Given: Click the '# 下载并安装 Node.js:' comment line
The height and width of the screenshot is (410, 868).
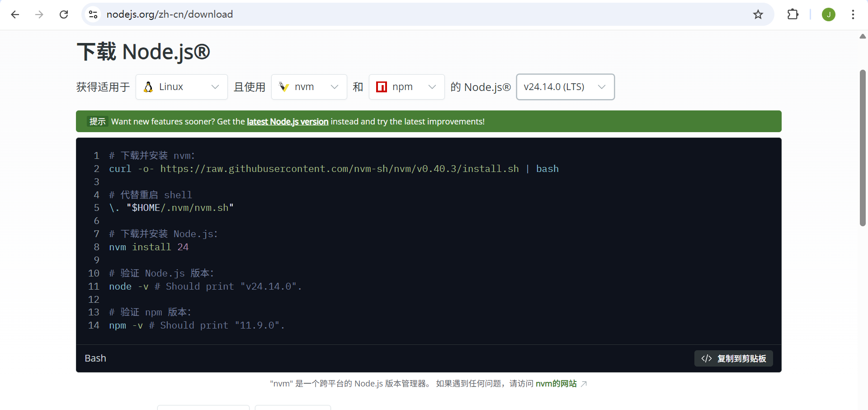Looking at the screenshot, I should click(x=163, y=234).
